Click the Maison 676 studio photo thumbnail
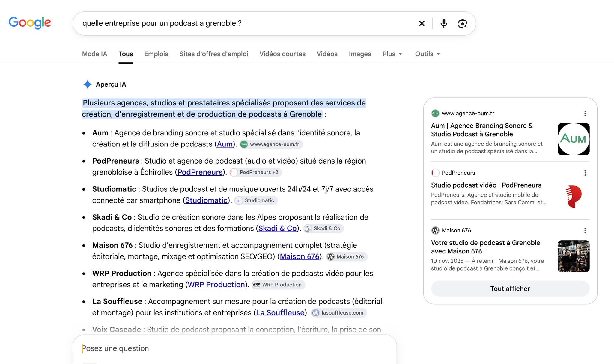The image size is (614, 364). 574,256
